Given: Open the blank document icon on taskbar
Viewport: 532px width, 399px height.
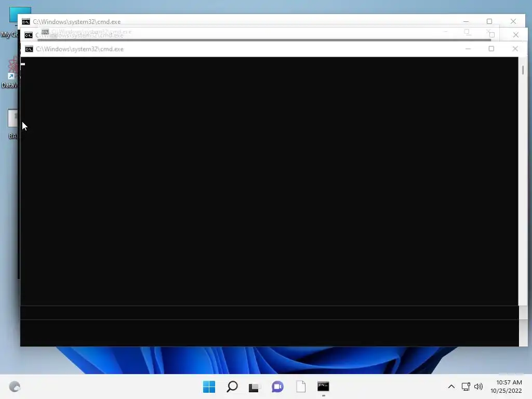Looking at the screenshot, I should click(x=301, y=387).
